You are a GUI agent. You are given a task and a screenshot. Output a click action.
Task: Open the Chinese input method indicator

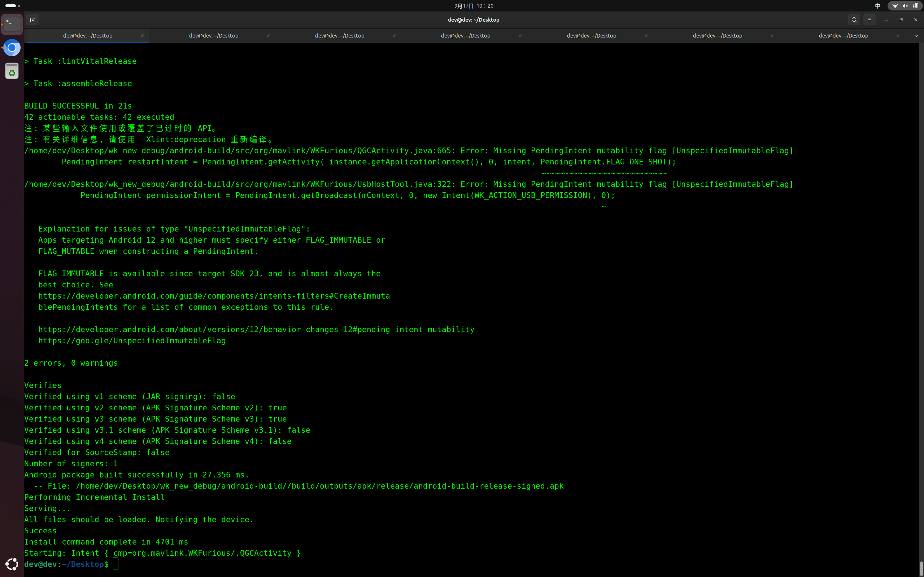877,6
